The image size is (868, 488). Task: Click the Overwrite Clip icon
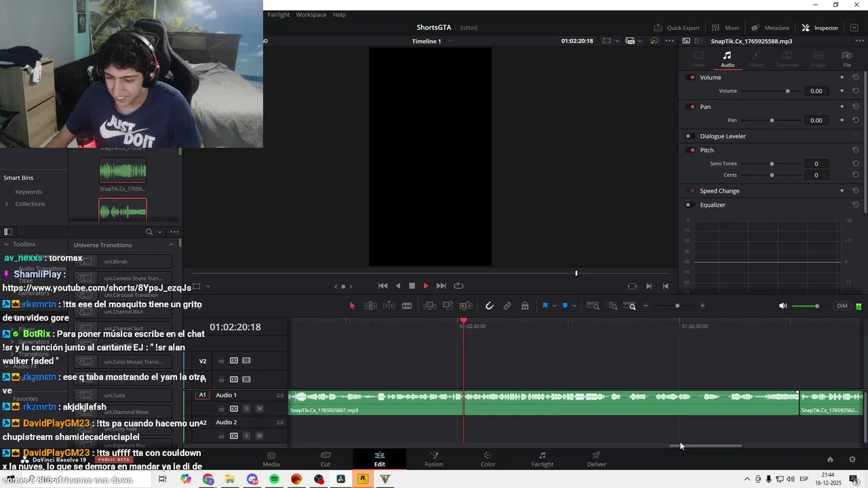pyautogui.click(x=448, y=306)
